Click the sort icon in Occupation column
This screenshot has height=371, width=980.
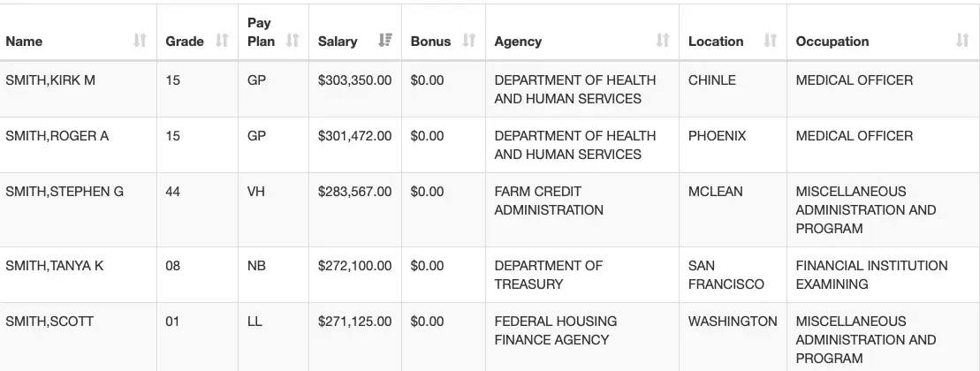(x=962, y=41)
